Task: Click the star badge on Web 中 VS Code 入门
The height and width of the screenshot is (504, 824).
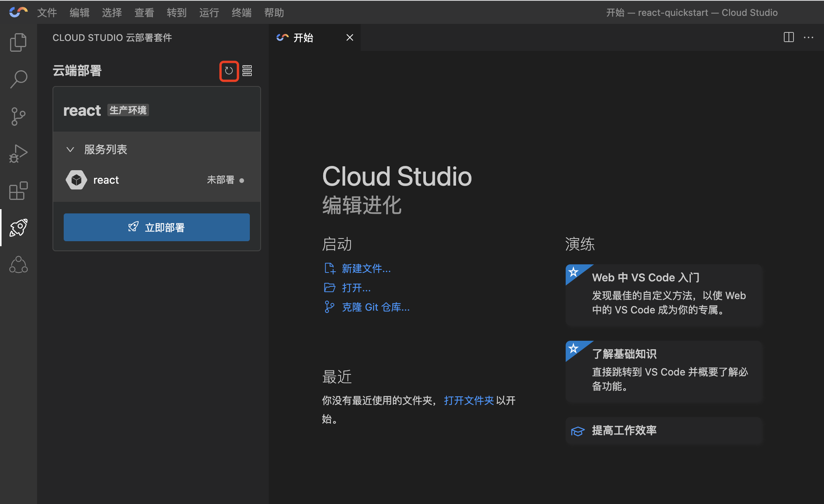Action: 573,272
